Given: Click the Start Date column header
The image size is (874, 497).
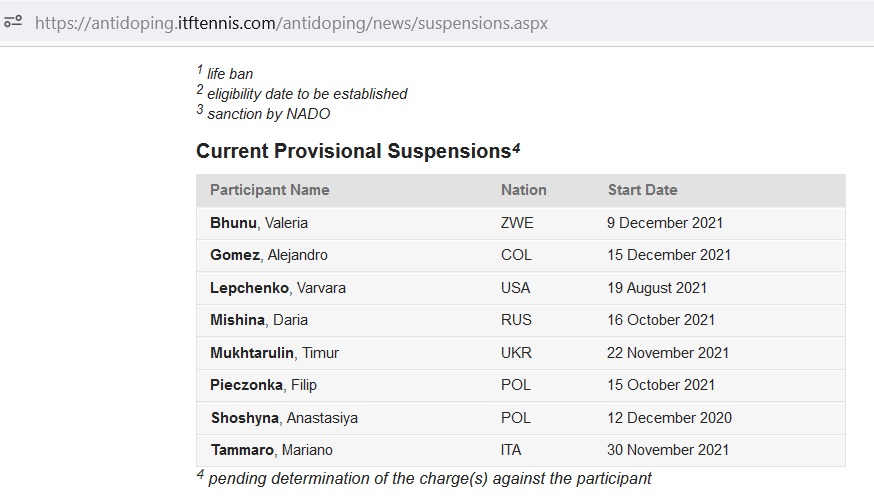Looking at the screenshot, I should [642, 190].
